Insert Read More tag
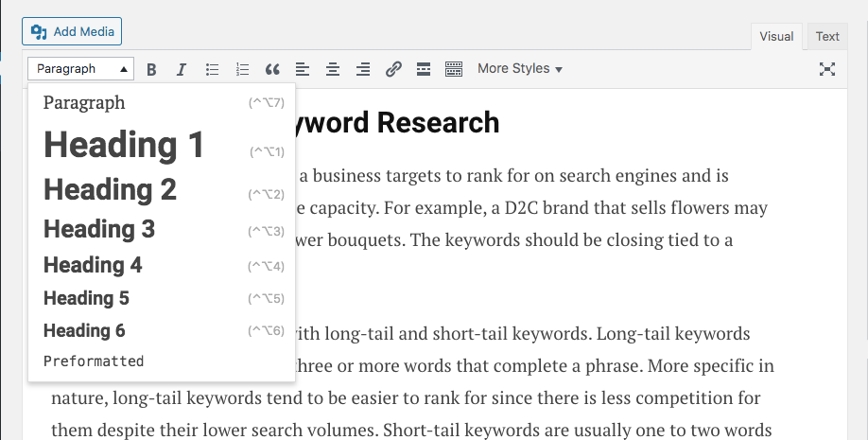 424,69
